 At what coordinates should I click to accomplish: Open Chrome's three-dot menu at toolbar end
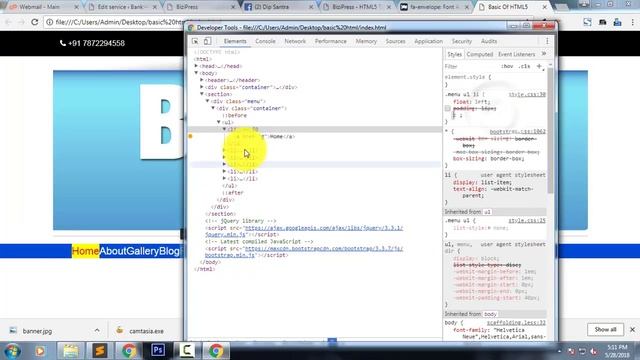coord(633,22)
